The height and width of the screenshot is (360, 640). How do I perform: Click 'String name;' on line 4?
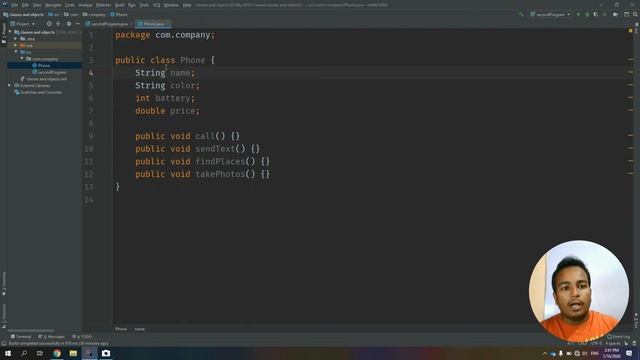point(165,73)
